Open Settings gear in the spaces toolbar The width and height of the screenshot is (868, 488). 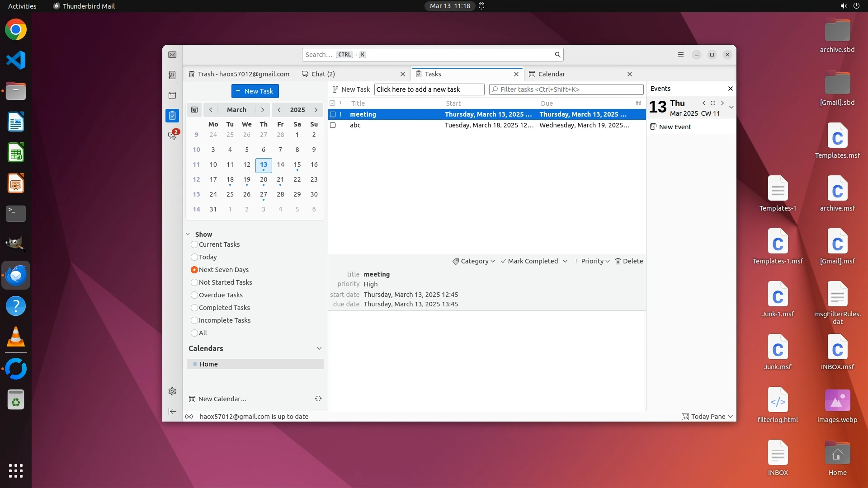(x=172, y=391)
